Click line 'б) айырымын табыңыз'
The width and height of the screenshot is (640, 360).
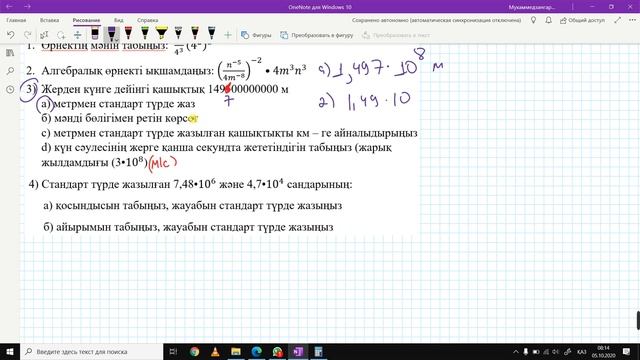[188, 227]
